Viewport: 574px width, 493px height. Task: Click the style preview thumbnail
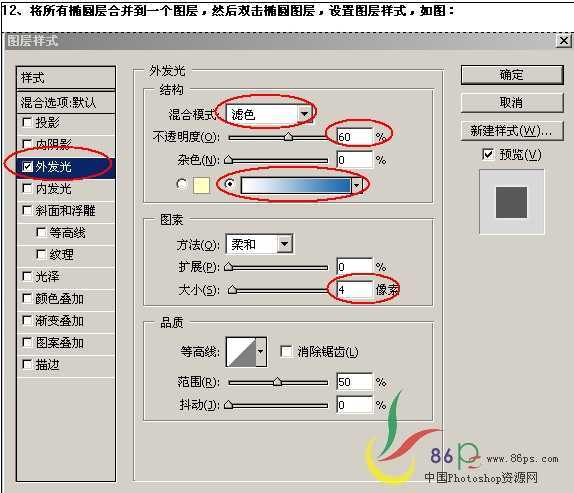coord(511,202)
